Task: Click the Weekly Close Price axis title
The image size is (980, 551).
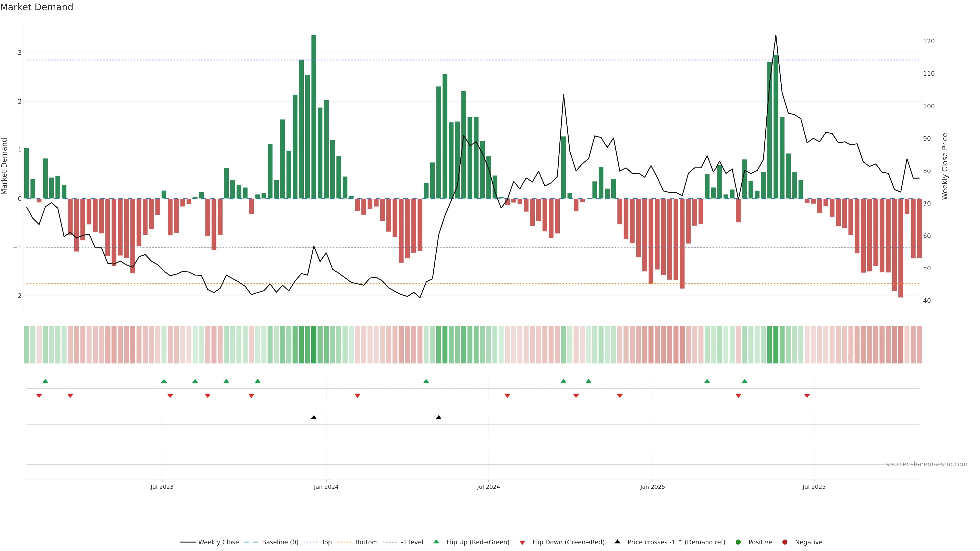Action: coord(945,166)
